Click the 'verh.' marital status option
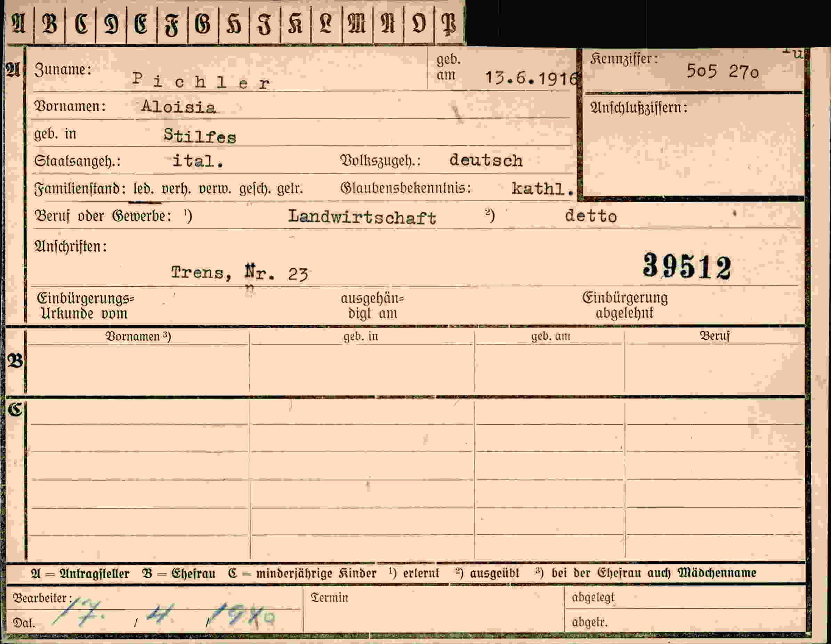Viewport: 831px width, 644px height. [x=176, y=189]
